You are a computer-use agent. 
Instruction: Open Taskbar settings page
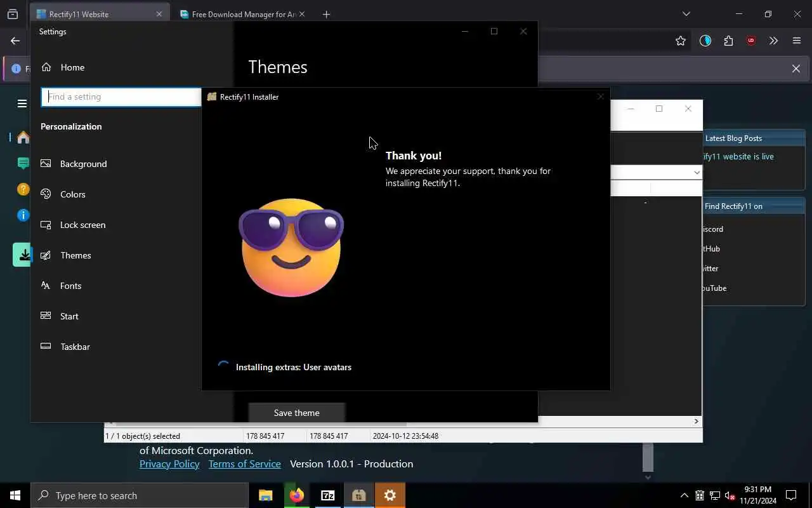(x=75, y=347)
